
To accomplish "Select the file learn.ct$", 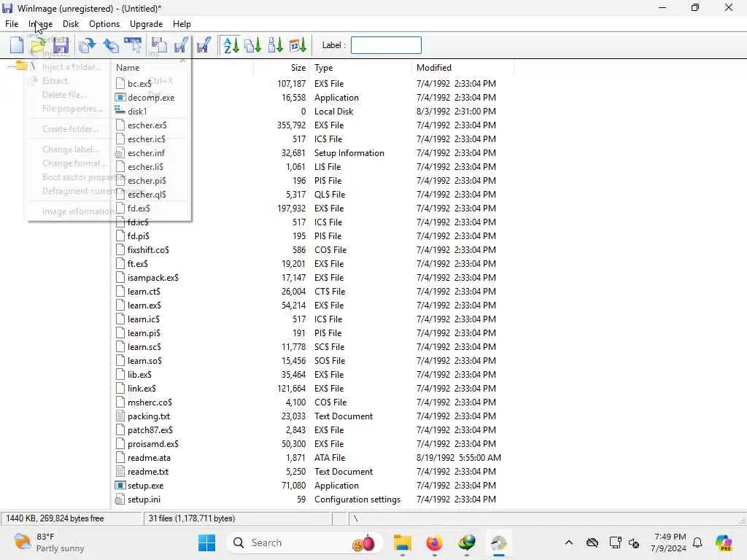I will tap(144, 291).
